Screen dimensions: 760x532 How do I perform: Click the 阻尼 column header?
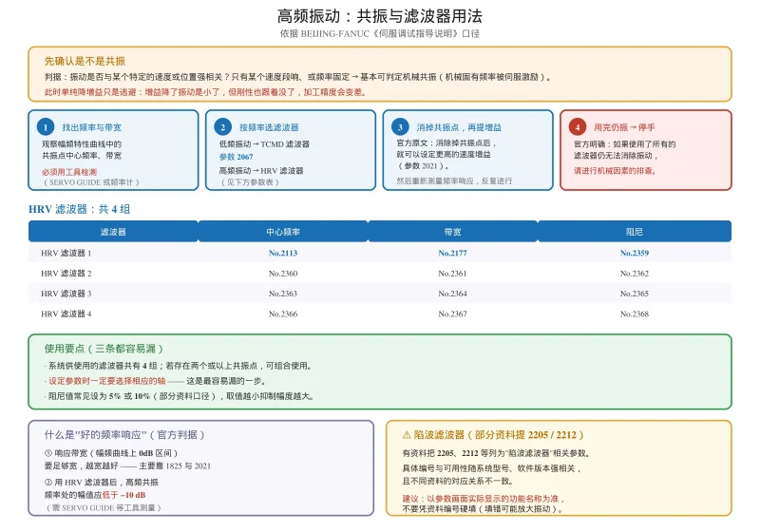point(634,232)
